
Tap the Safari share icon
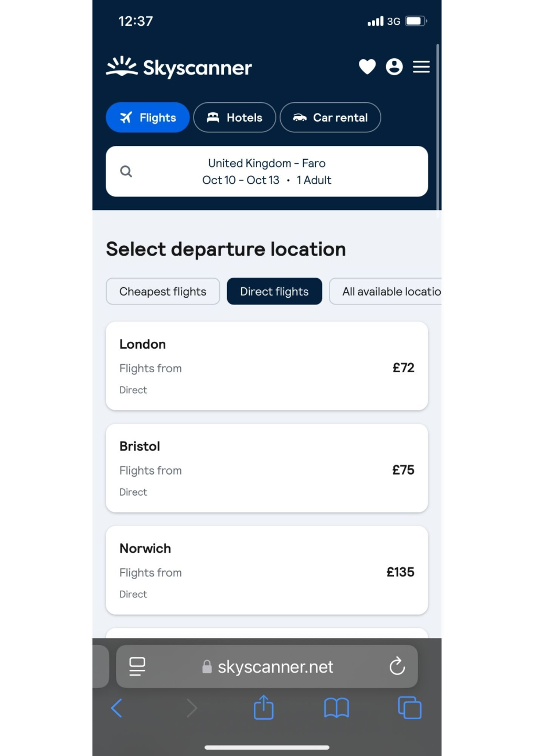point(263,708)
